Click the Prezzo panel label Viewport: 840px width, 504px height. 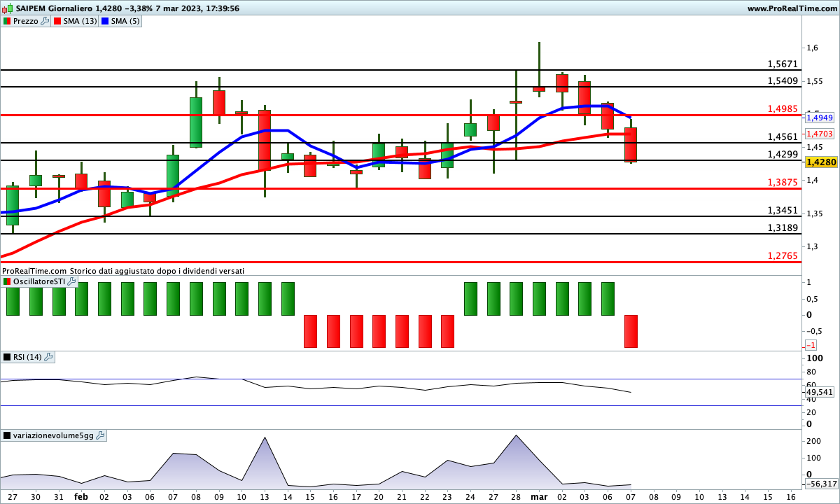pyautogui.click(x=26, y=21)
